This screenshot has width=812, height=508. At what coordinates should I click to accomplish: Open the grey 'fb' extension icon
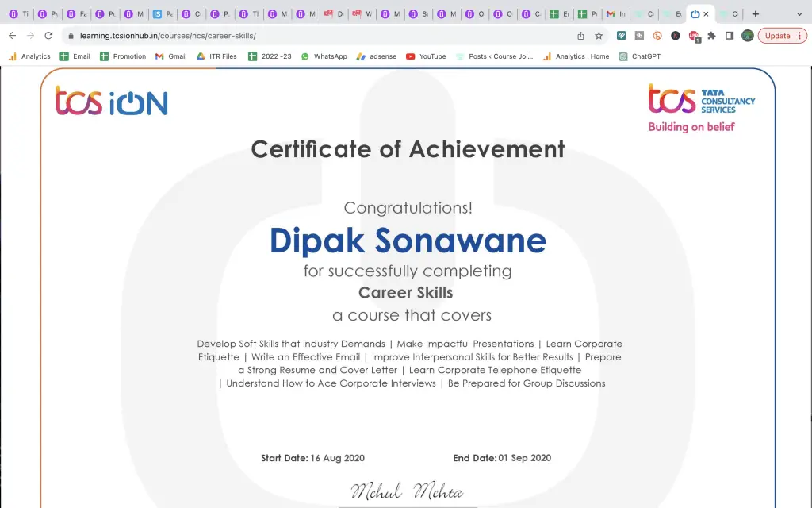point(640,36)
